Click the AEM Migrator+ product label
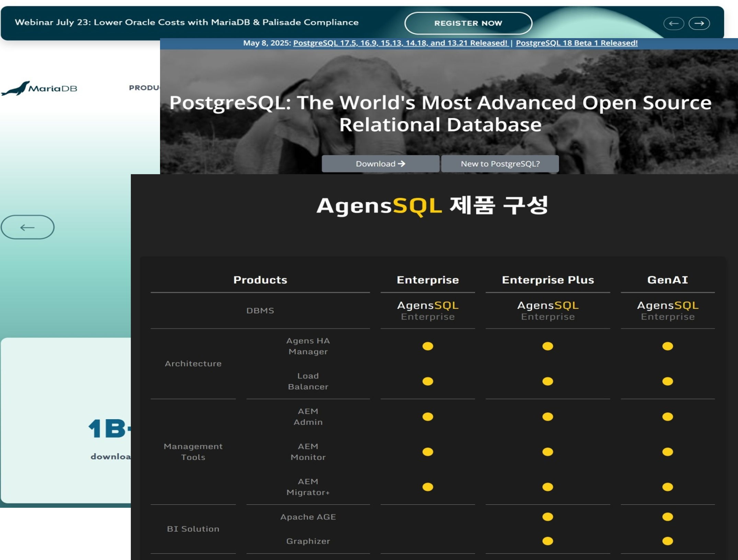Screen dimensions: 738x560 pos(308,487)
